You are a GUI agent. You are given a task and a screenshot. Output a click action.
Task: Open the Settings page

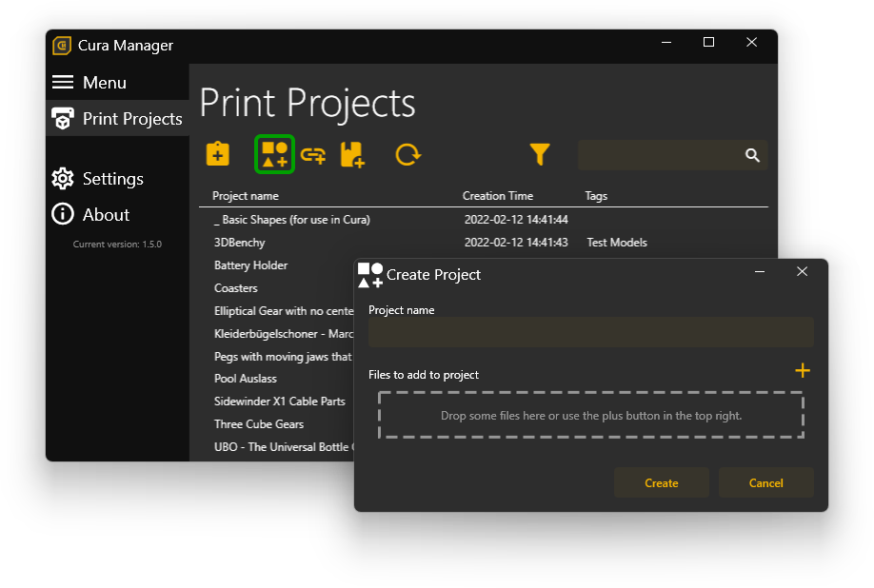tap(97, 179)
